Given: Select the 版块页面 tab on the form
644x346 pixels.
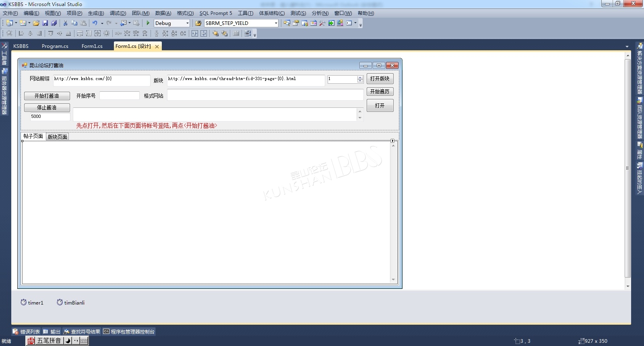Looking at the screenshot, I should (x=58, y=137).
